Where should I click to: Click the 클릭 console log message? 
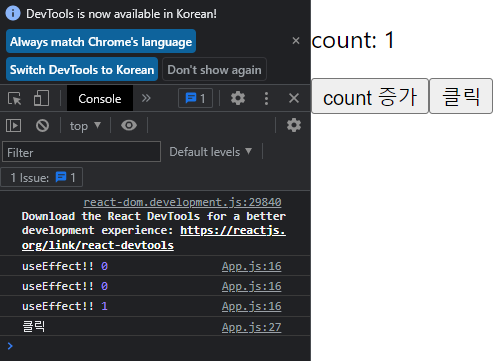34,326
